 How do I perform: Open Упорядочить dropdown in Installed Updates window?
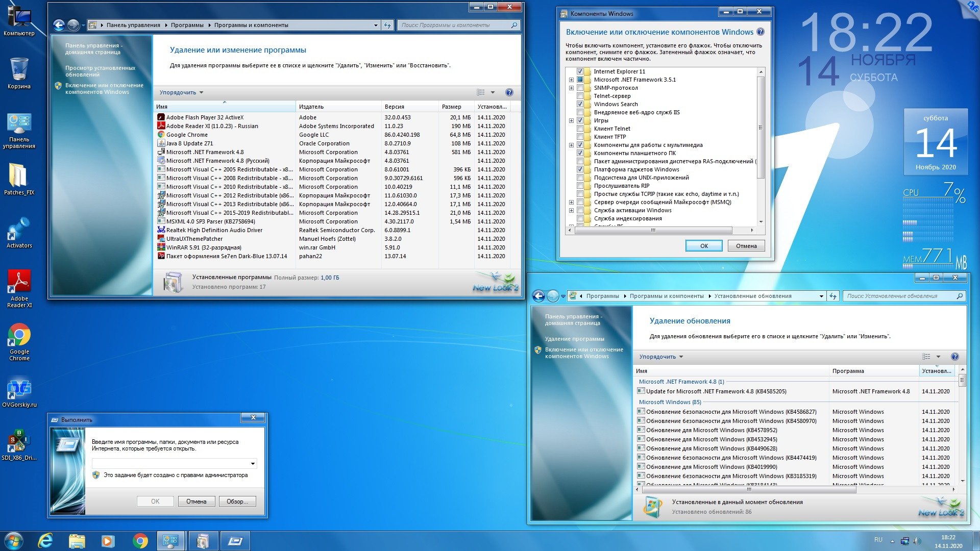pyautogui.click(x=661, y=357)
